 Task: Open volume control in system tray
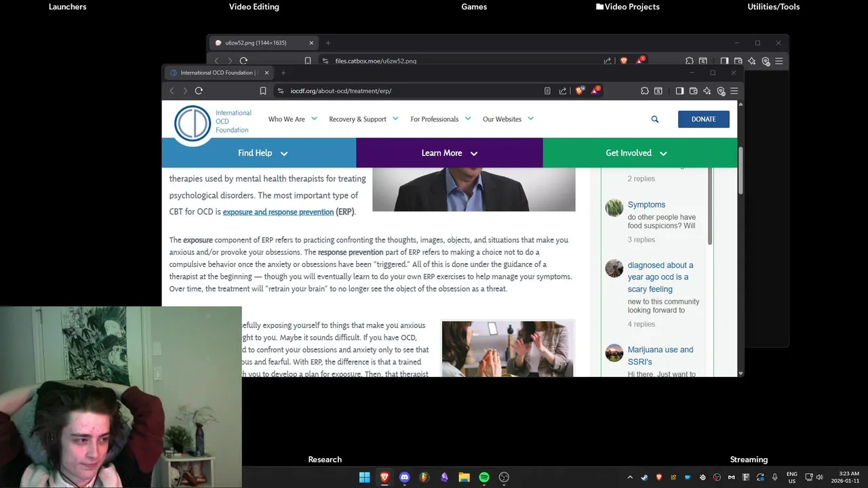(819, 477)
